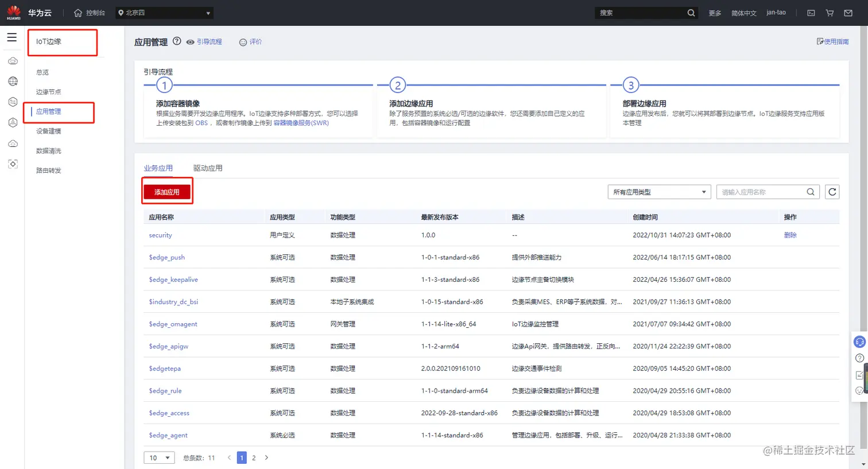Click the top bar search magnifier icon
The image size is (868, 469).
click(x=691, y=13)
